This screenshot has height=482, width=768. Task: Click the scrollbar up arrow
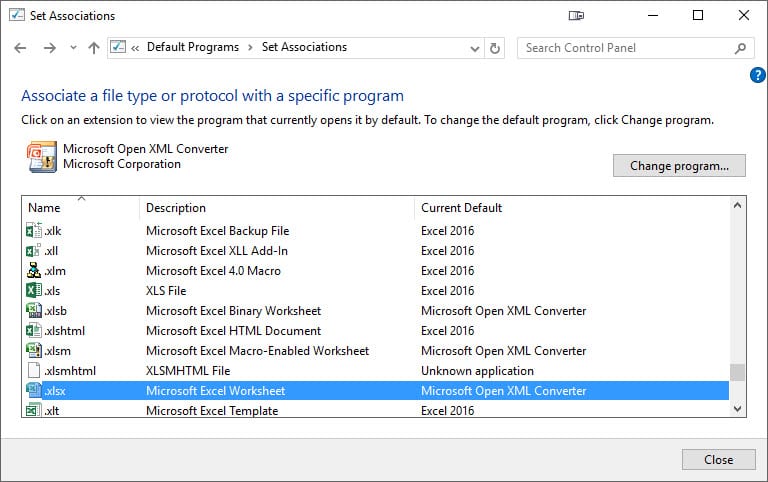click(x=737, y=206)
